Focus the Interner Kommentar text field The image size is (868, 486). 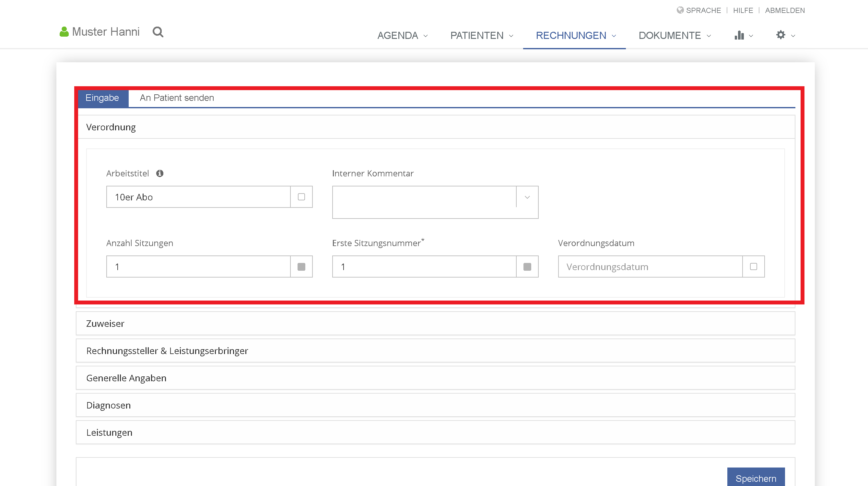point(424,202)
